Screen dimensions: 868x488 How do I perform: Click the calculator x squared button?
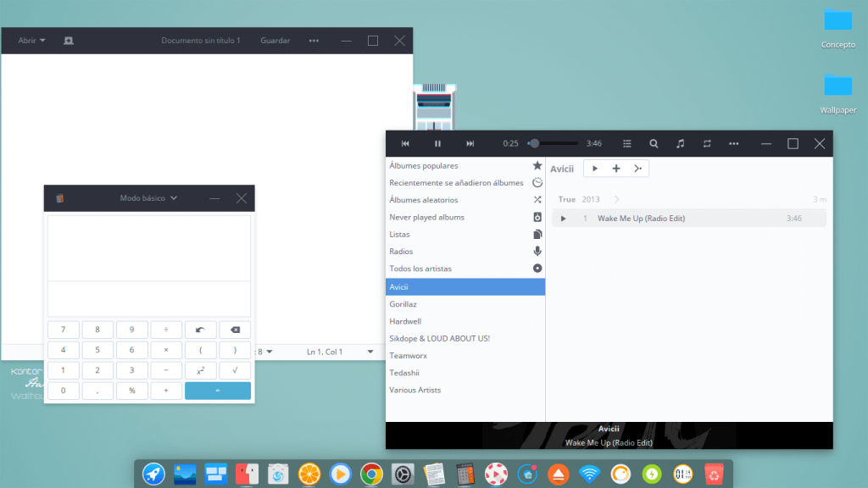click(200, 370)
